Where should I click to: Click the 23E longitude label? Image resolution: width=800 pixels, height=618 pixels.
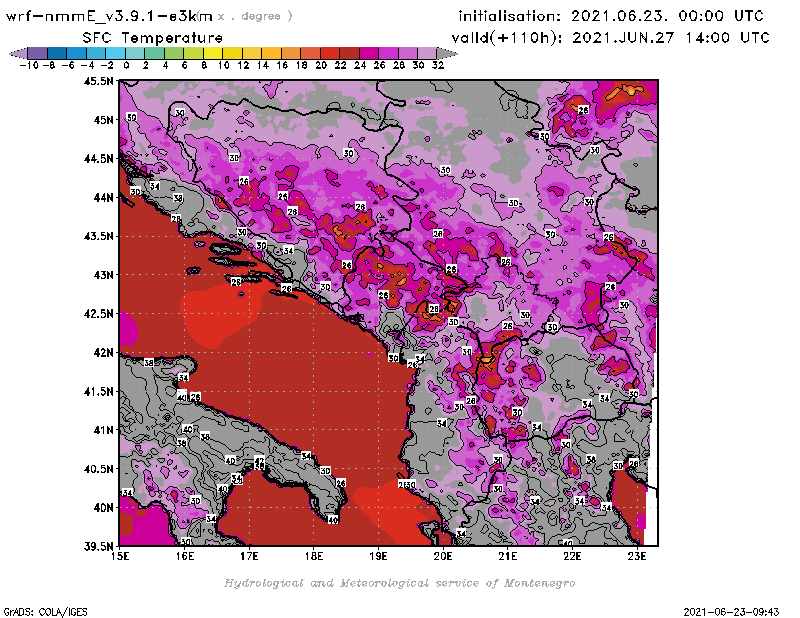click(637, 556)
